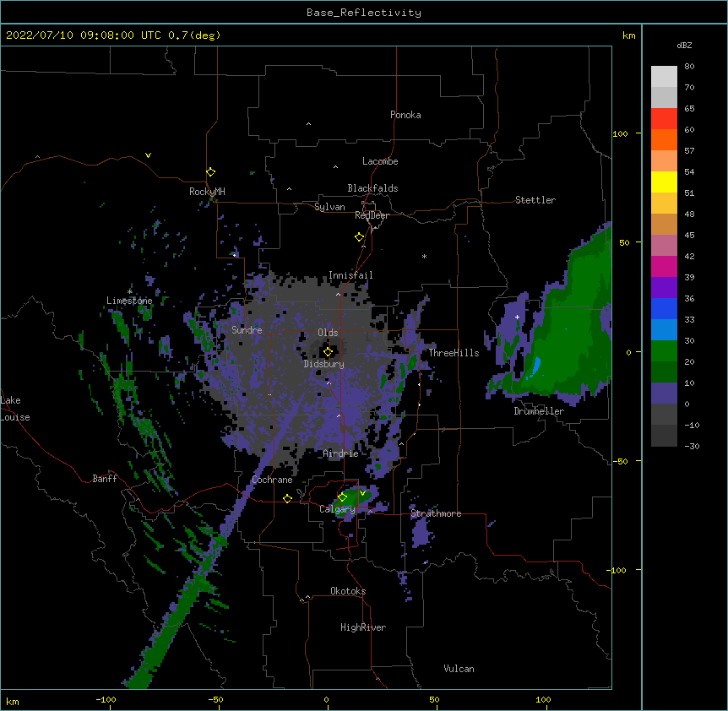The height and width of the screenshot is (711, 728).
Task: Click the green 30 dBZ color swatch
Action: (664, 351)
